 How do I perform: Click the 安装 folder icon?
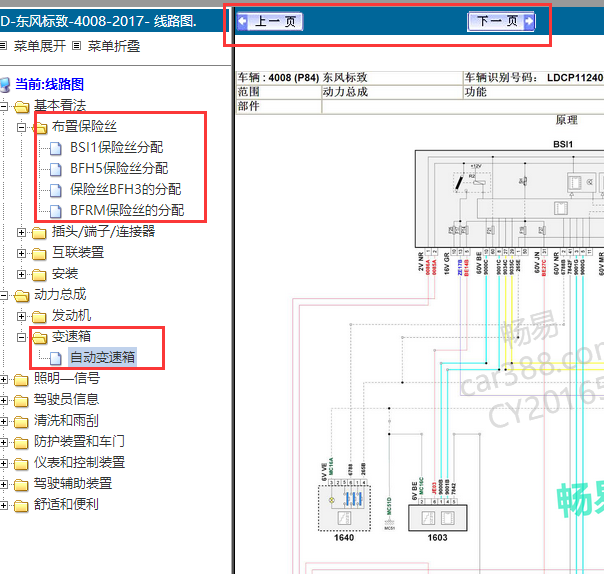coord(39,275)
